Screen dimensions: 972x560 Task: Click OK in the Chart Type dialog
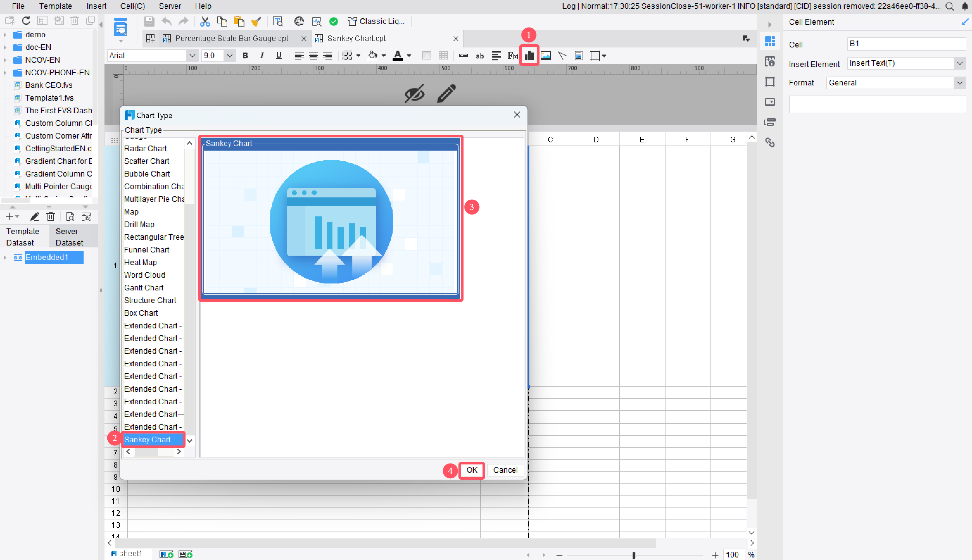click(471, 470)
